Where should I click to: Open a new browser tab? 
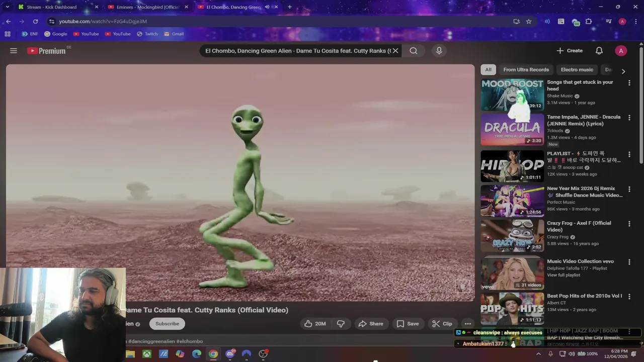(290, 7)
